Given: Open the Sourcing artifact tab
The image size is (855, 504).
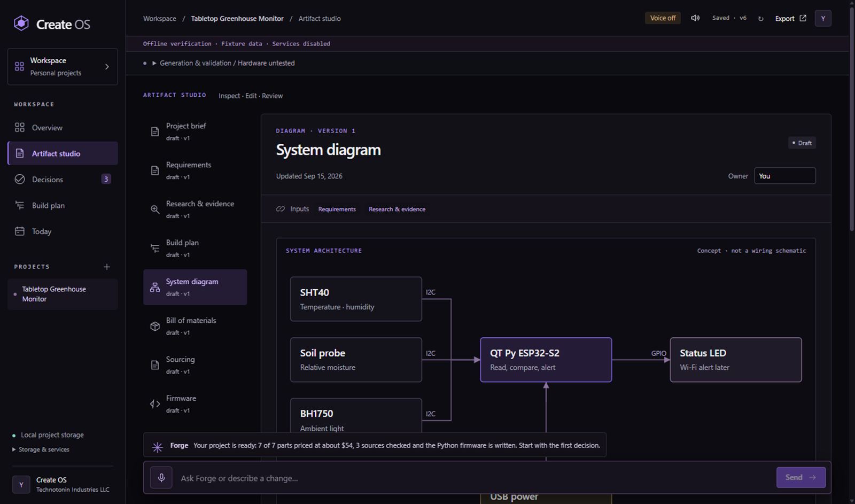Looking at the screenshot, I should click(x=195, y=365).
